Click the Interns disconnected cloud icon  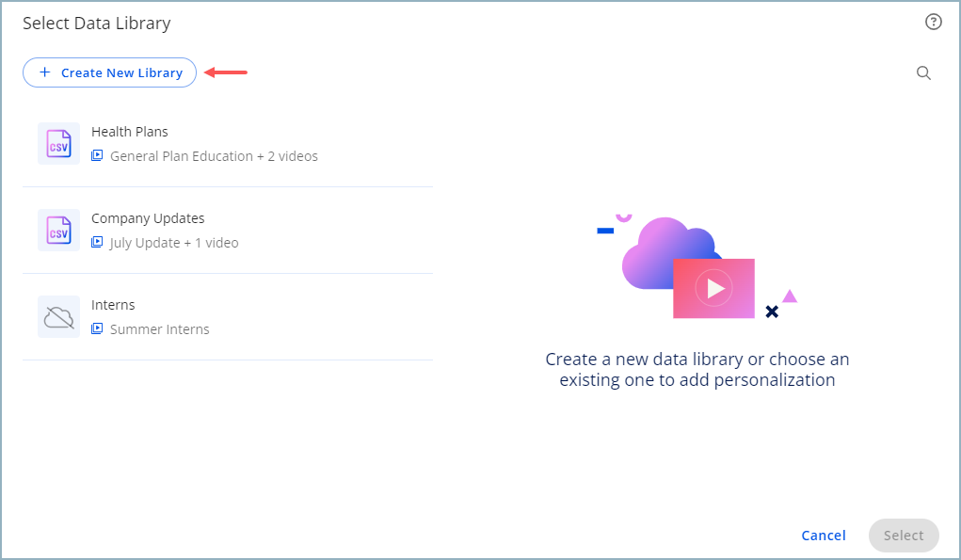pos(59,317)
